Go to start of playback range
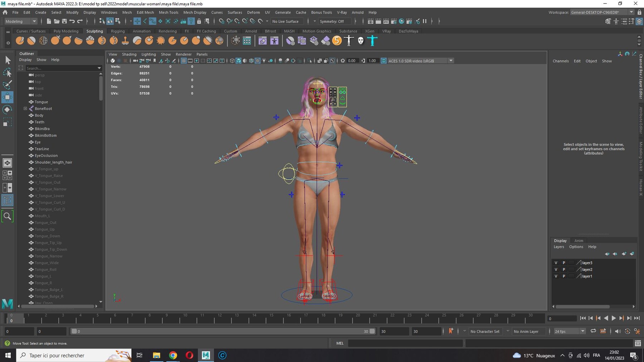 tap(582, 318)
